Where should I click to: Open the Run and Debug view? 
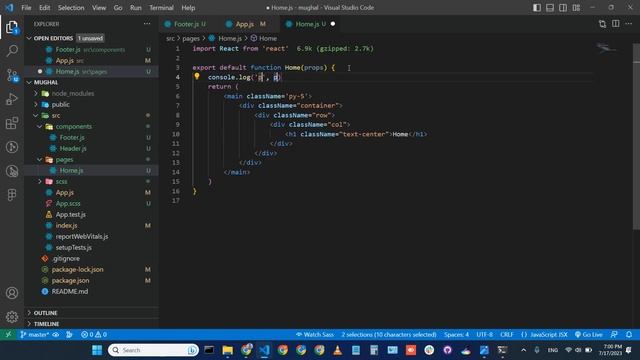[x=12, y=99]
